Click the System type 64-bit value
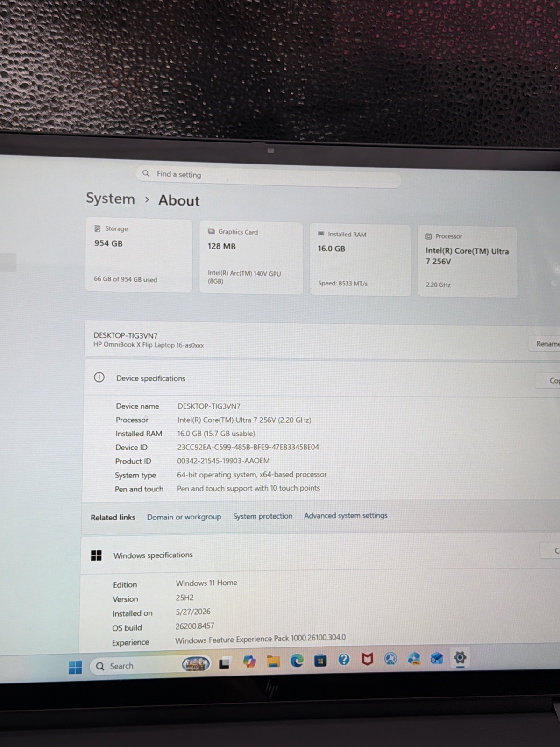 (x=252, y=475)
